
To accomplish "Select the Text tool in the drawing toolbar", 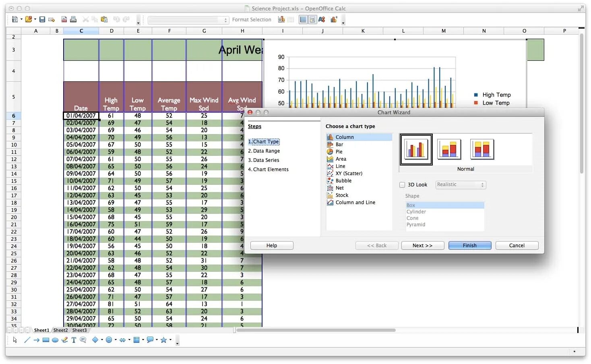I will point(73,340).
